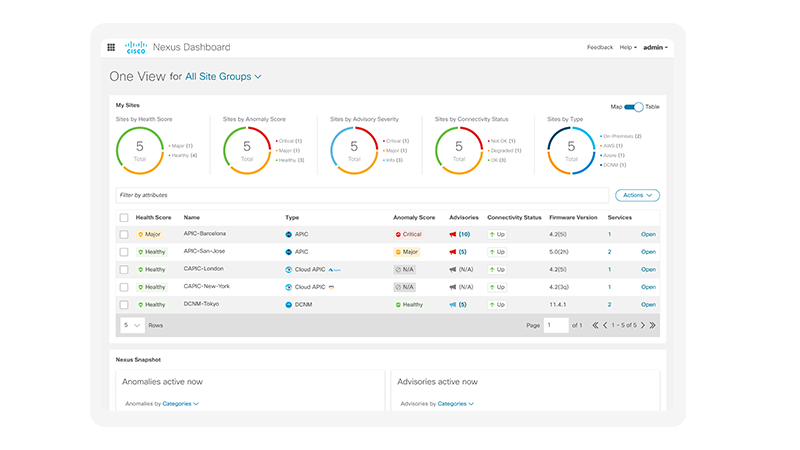800x450 pixels.
Task: Click the Sites by Health Score donut chart
Action: [140, 151]
